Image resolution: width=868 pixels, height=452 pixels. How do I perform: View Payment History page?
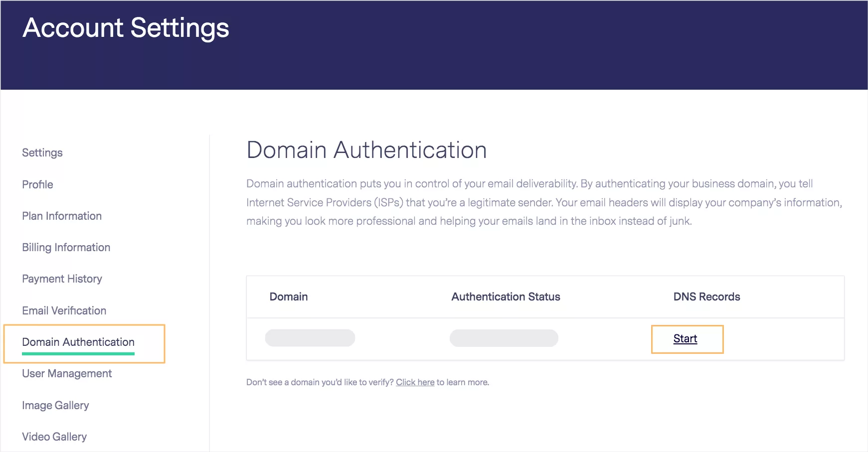pos(62,279)
